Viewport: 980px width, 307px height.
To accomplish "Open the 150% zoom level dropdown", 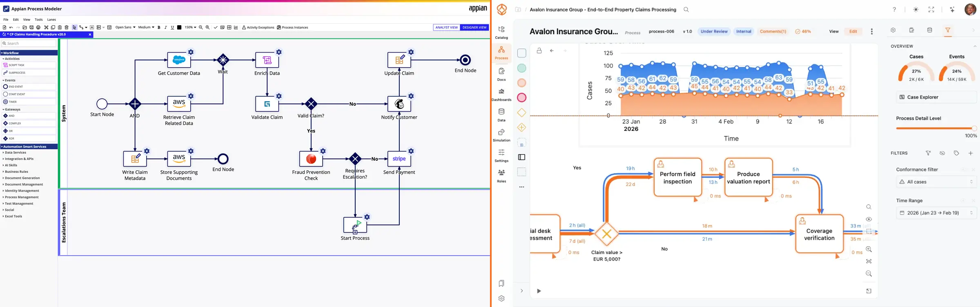I will pyautogui.click(x=190, y=28).
